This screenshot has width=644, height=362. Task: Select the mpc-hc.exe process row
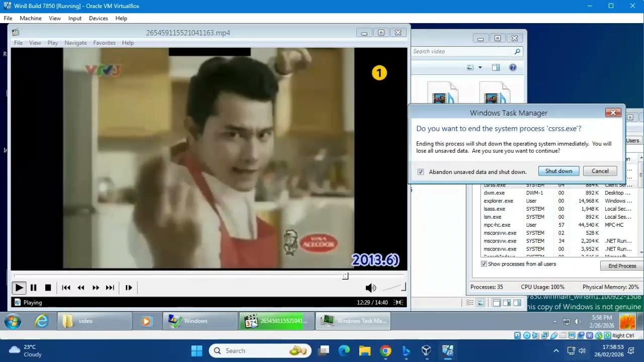pyautogui.click(x=558, y=225)
